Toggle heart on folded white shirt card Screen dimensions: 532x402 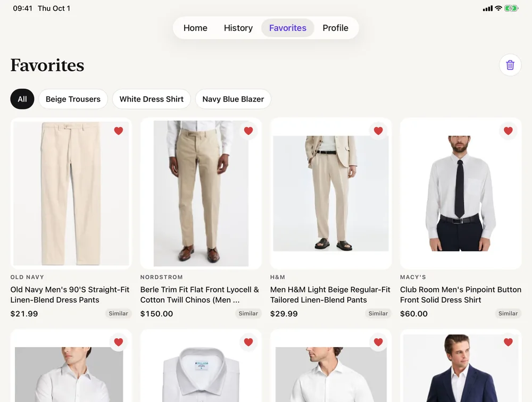pyautogui.click(x=248, y=342)
